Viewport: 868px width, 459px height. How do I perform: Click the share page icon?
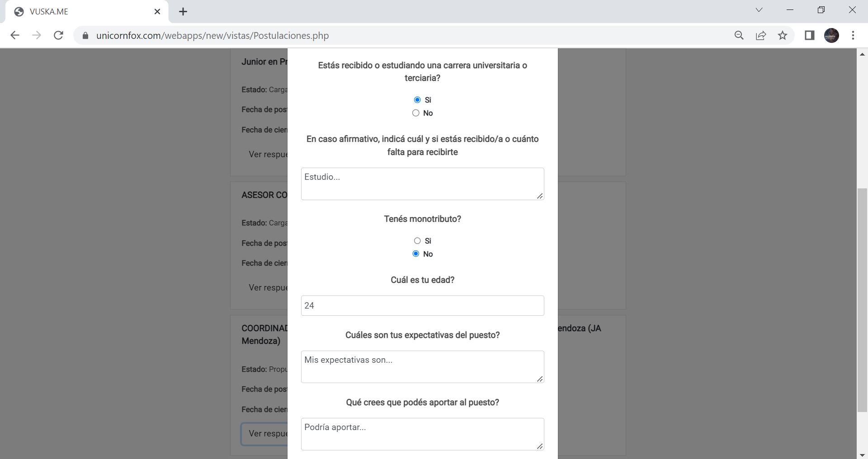[x=761, y=35]
